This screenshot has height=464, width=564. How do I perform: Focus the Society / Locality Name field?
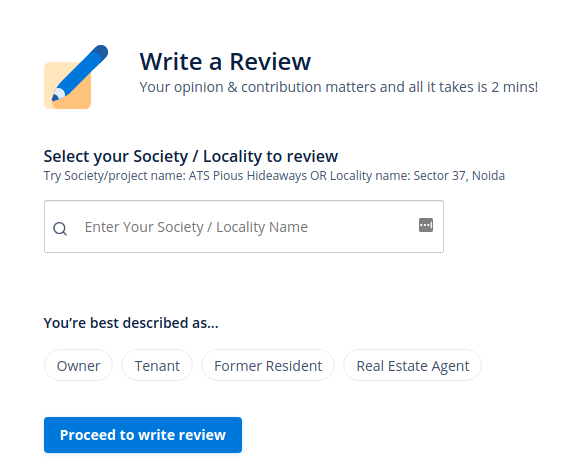pos(244,227)
